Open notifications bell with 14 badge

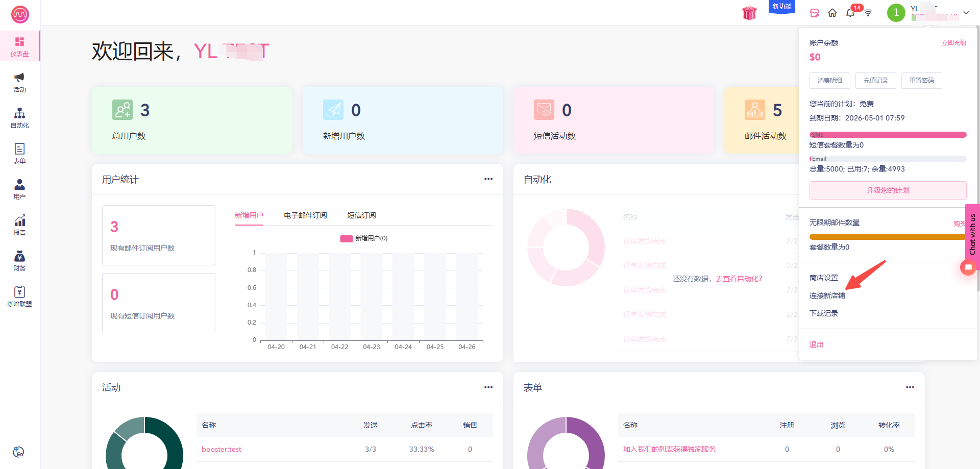(x=850, y=13)
